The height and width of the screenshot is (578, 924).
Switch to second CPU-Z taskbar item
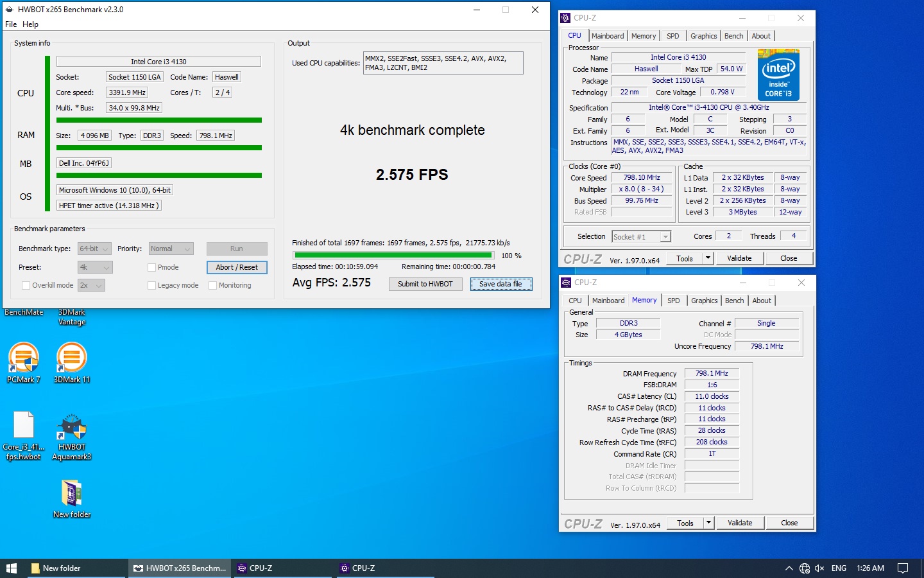pos(386,568)
